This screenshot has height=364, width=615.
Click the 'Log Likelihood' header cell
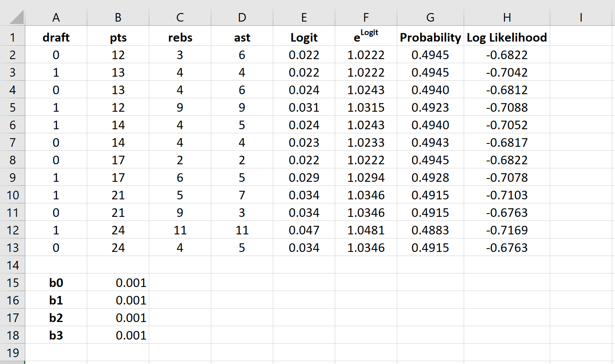(x=507, y=38)
